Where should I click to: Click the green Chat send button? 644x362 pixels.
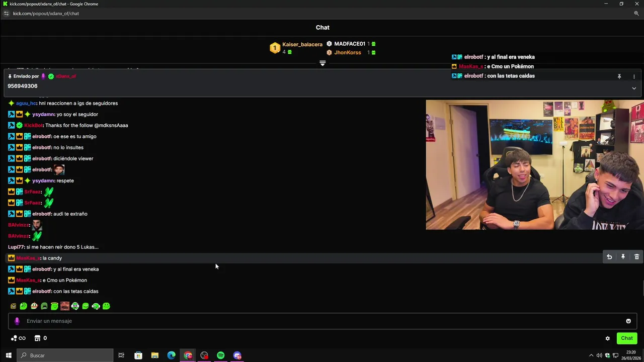pos(627,338)
